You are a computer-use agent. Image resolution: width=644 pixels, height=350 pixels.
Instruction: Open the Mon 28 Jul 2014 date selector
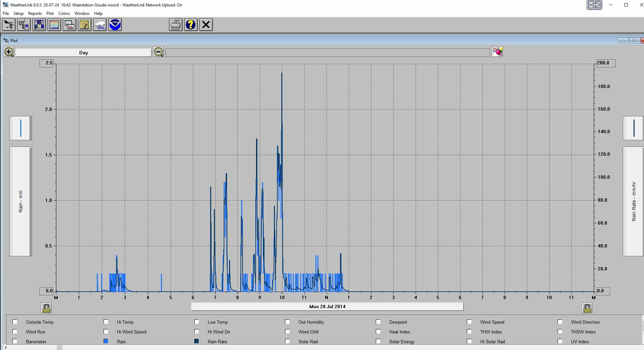pyautogui.click(x=327, y=307)
